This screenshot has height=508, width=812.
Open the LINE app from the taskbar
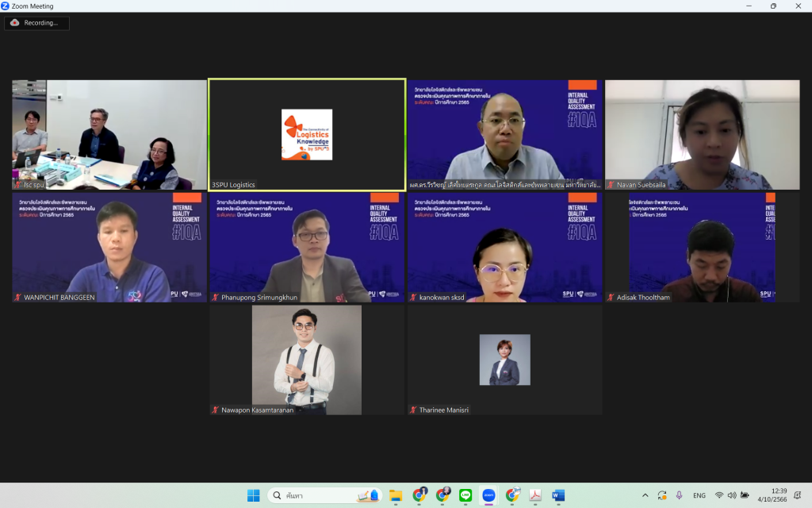point(465,495)
